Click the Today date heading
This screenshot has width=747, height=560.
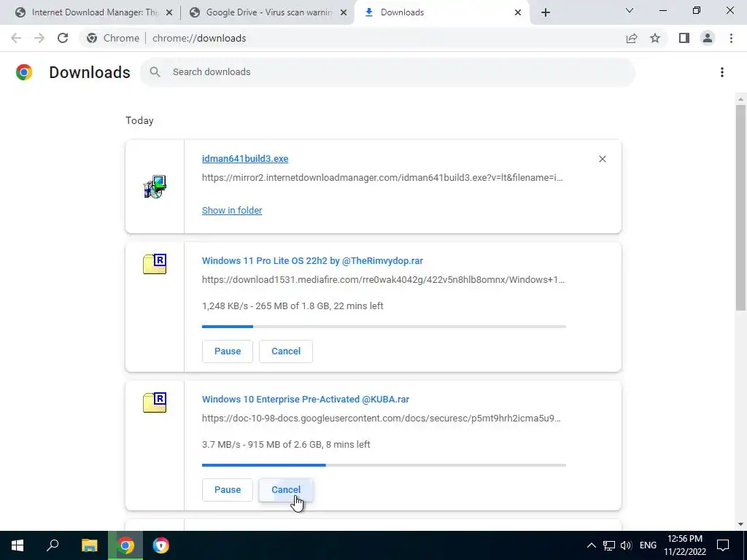[139, 120]
